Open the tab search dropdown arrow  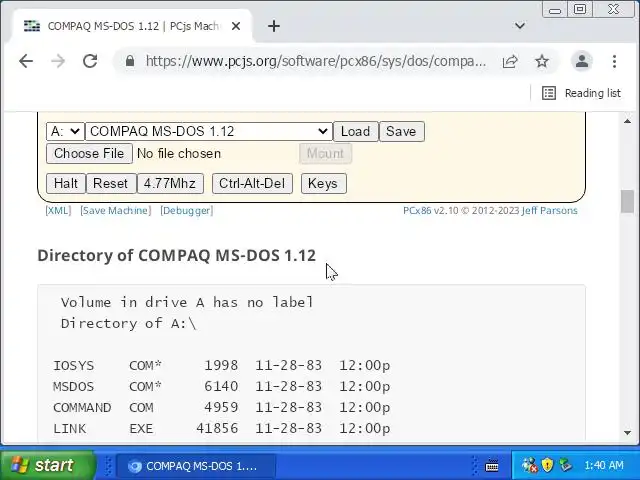click(x=520, y=26)
